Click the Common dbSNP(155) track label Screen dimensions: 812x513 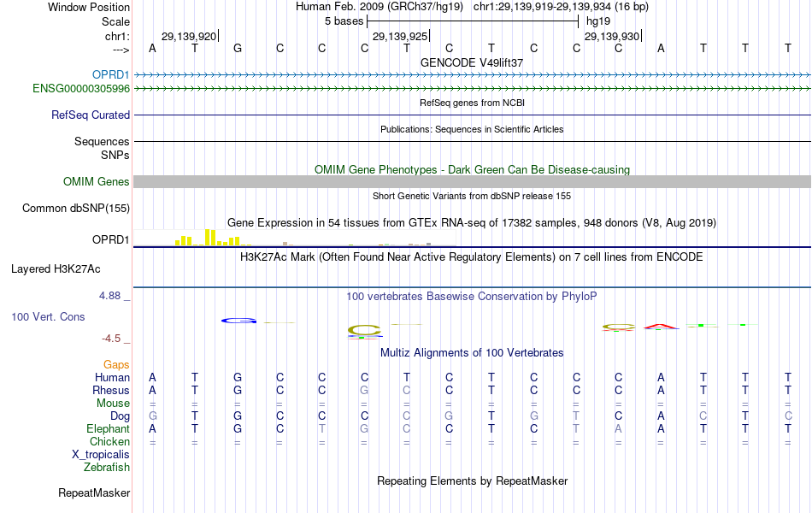point(76,209)
